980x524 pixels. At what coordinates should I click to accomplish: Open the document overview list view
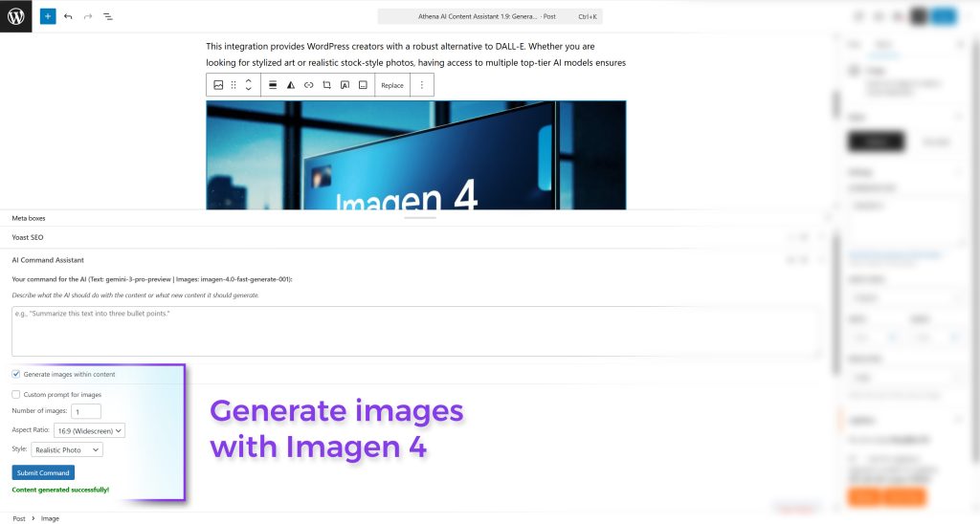(107, 16)
